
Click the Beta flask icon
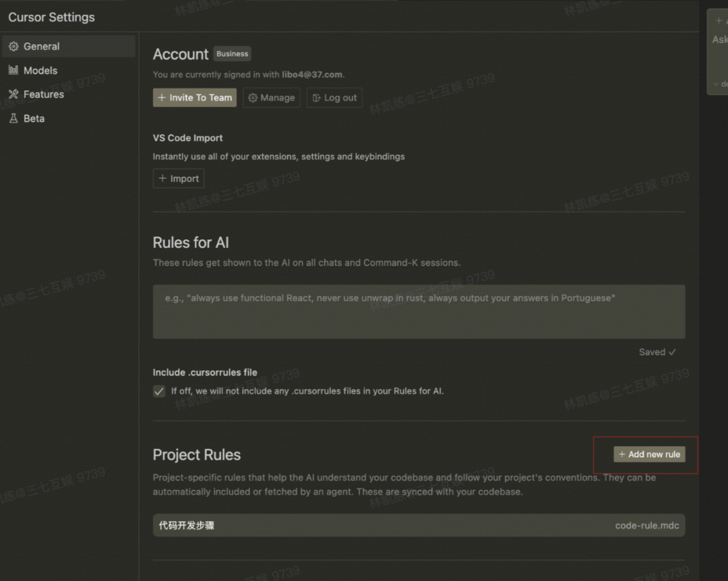[x=13, y=119]
